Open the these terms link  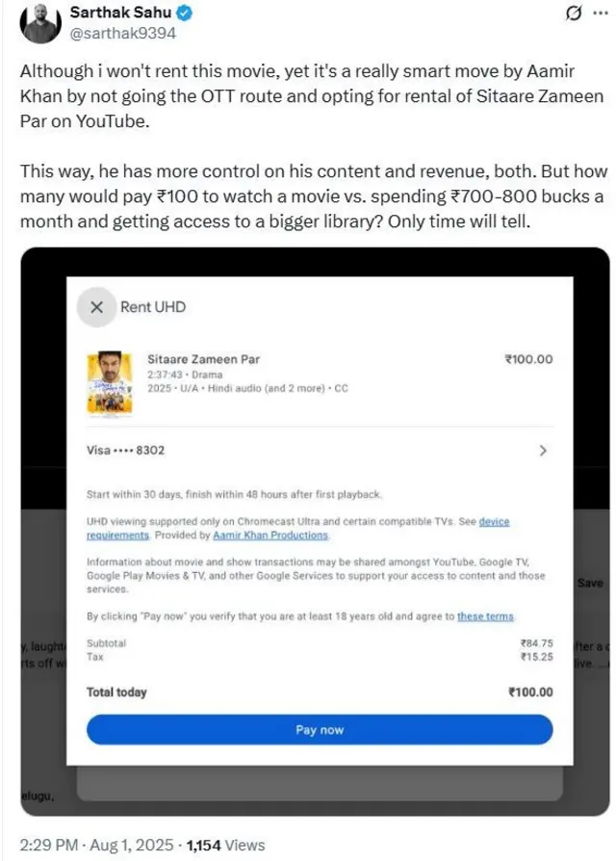click(485, 616)
